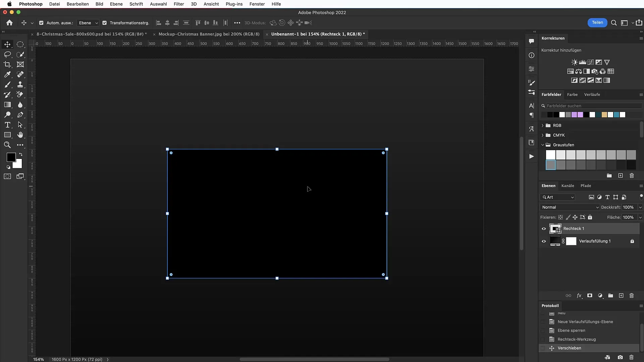The width and height of the screenshot is (644, 362).
Task: Toggle Quick Mask mode
Action: coord(7,176)
